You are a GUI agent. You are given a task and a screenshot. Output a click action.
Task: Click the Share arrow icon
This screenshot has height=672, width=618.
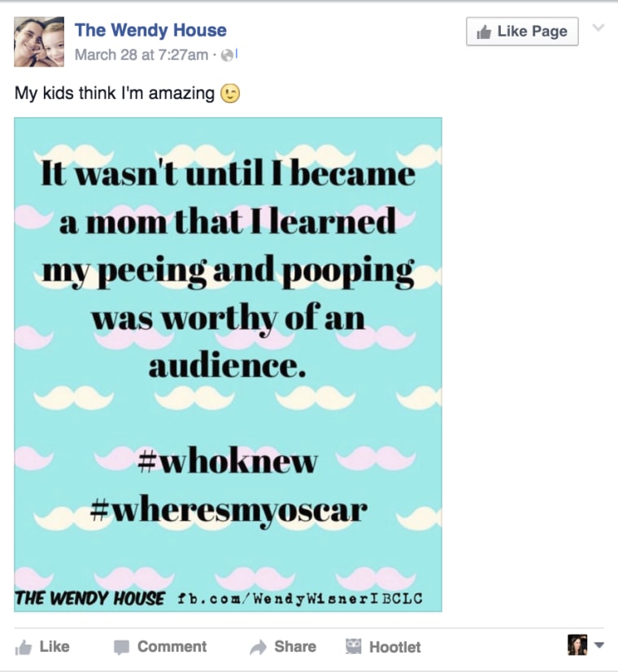259,647
